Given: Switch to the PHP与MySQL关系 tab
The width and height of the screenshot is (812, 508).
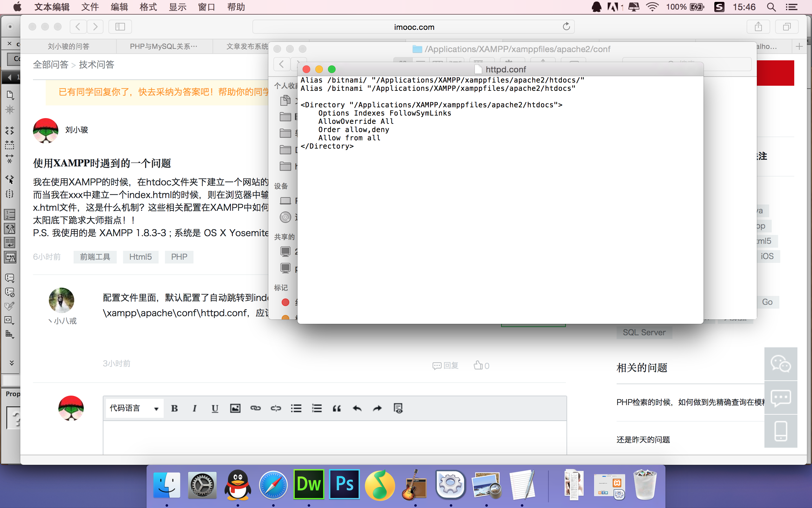Looking at the screenshot, I should coord(164,46).
